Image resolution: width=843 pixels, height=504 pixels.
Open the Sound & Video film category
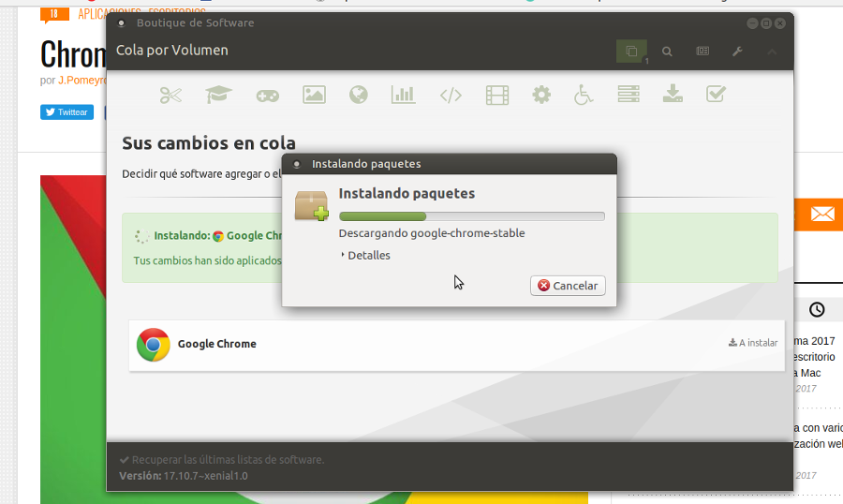[497, 96]
